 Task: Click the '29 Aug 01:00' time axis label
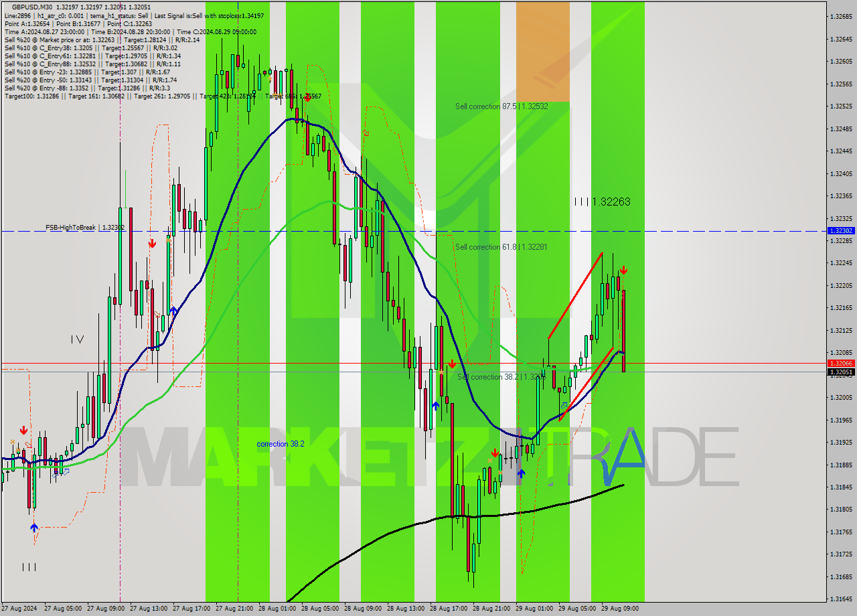(536, 609)
